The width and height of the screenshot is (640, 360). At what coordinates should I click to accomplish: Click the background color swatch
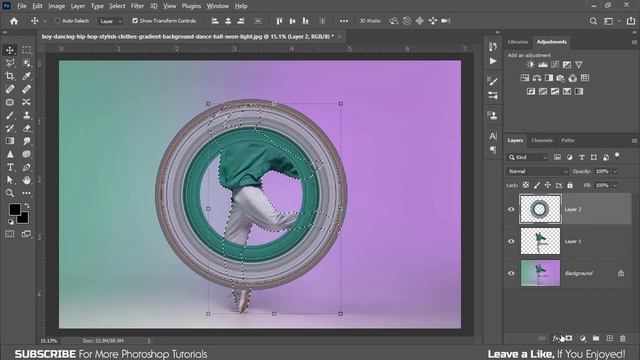point(23,218)
